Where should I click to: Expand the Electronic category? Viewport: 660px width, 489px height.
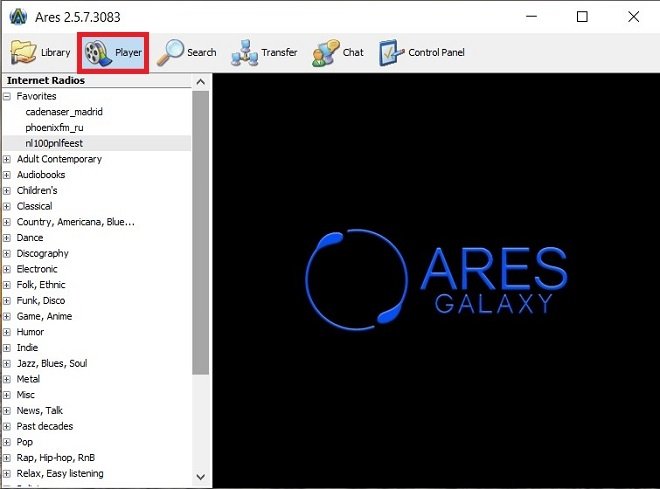pos(7,269)
